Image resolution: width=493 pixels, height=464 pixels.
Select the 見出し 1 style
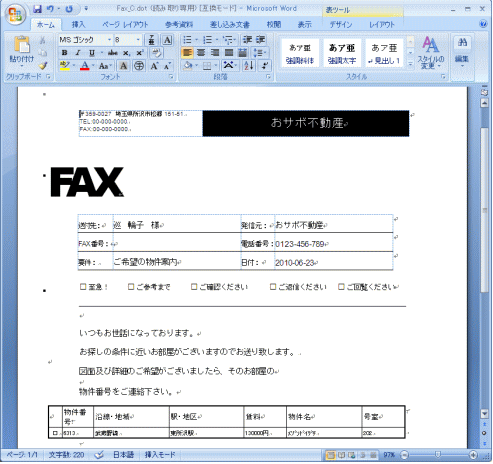[x=384, y=53]
